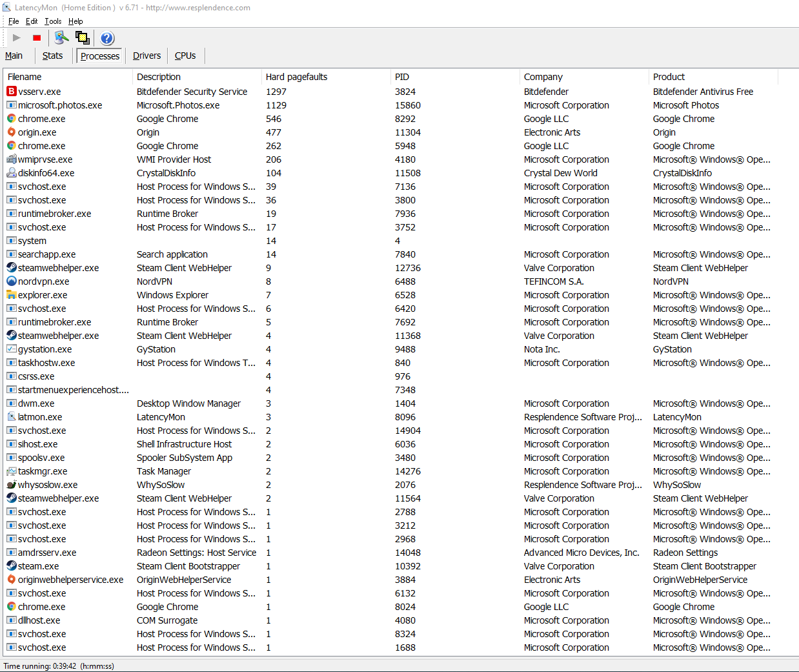Select the sihost.exe row

tap(400, 444)
